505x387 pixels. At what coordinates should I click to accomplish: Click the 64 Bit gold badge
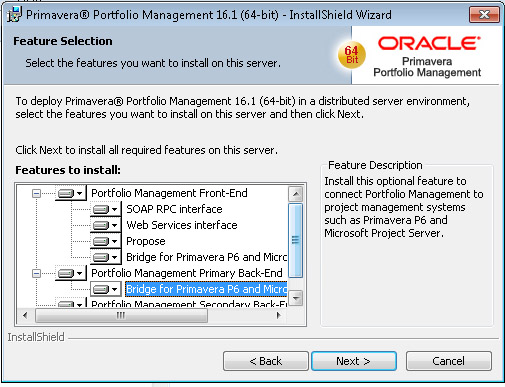pos(352,55)
